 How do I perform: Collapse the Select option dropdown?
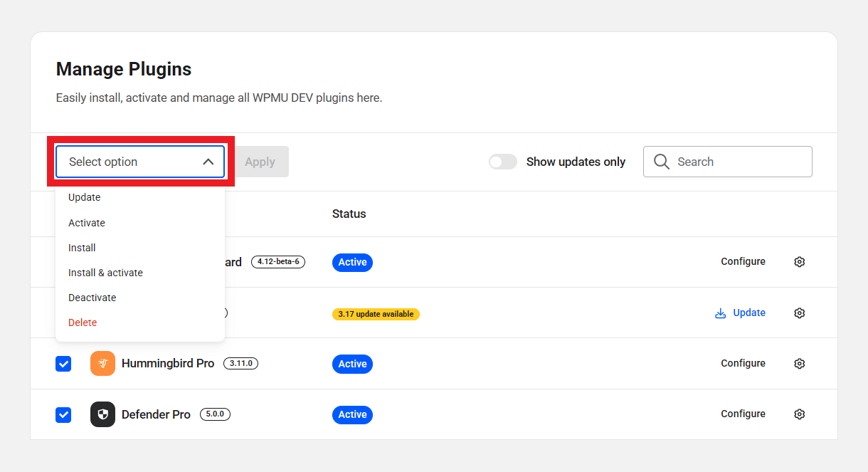tap(140, 162)
